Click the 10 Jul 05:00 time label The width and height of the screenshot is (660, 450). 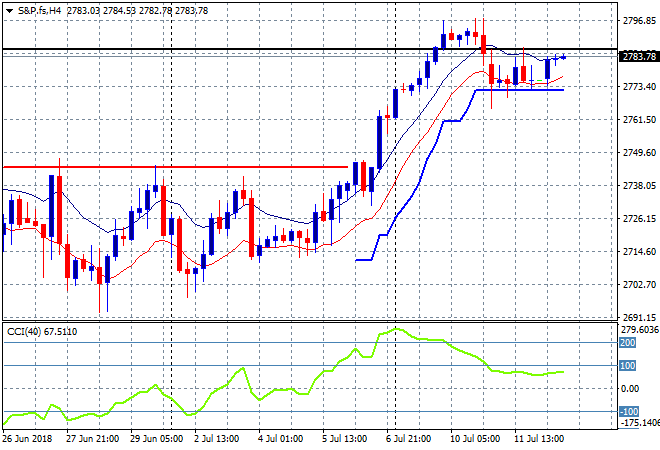(x=475, y=439)
